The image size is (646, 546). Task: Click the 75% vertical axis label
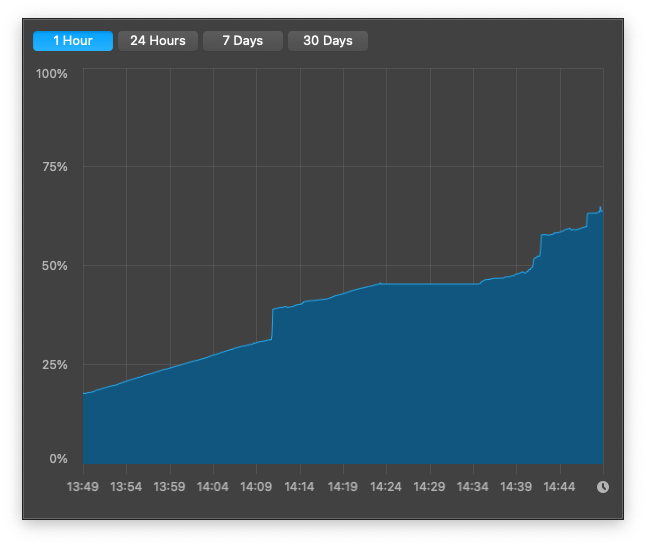tap(54, 167)
